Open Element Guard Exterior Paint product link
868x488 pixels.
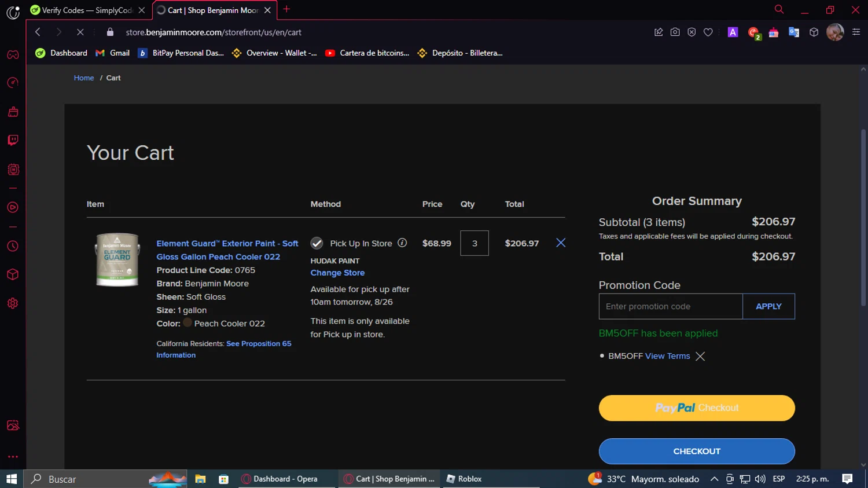227,250
